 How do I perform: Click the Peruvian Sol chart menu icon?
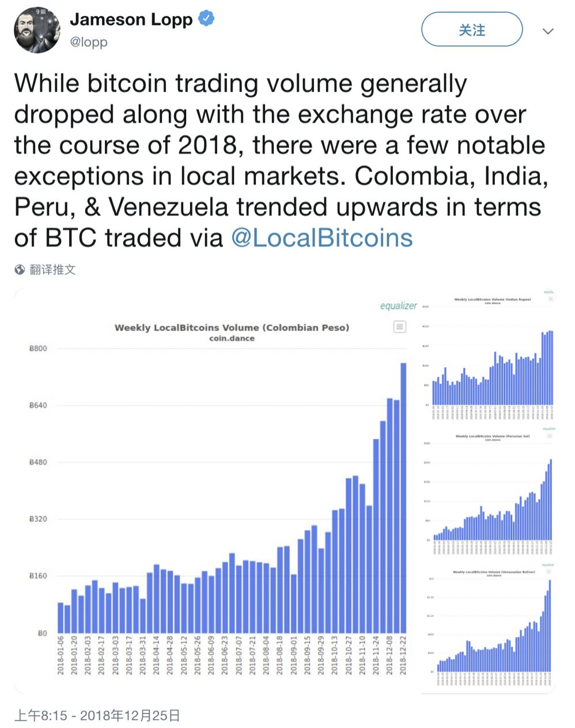[549, 436]
